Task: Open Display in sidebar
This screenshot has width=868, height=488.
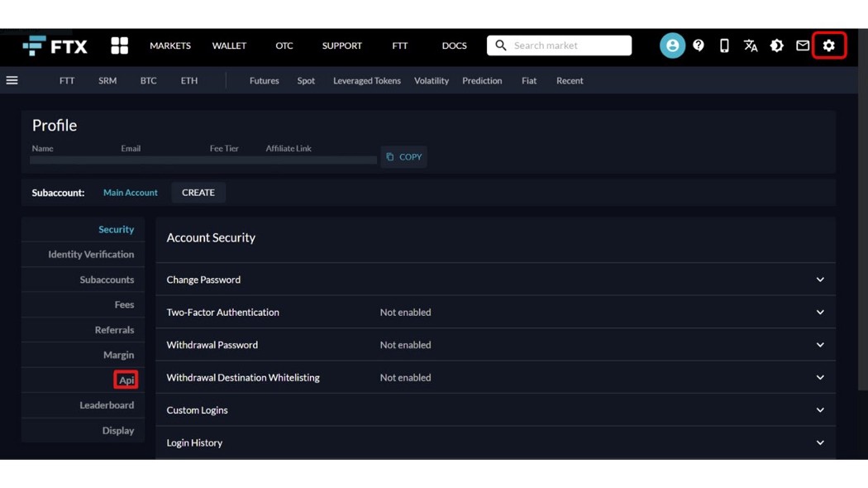Action: point(118,430)
